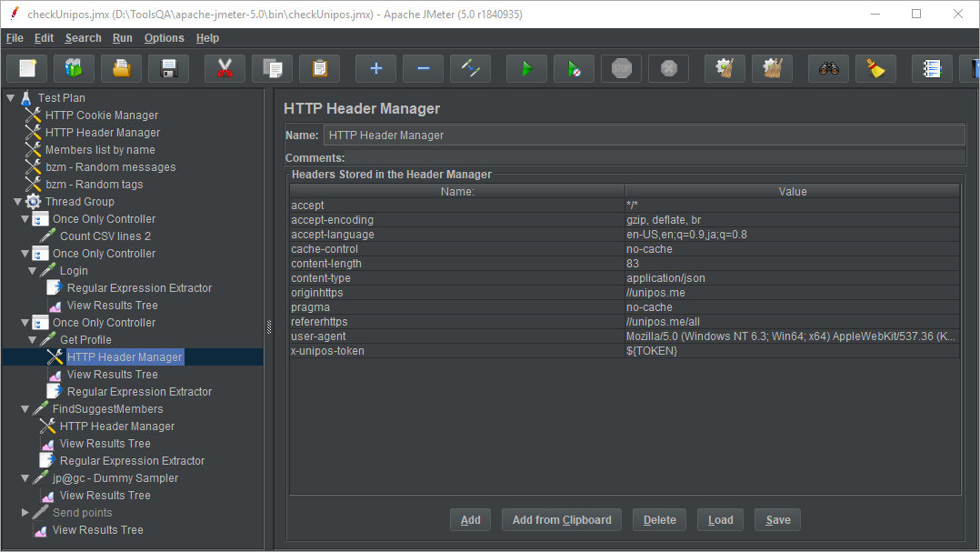The height and width of the screenshot is (552, 980).
Task: Click the Start no pauses icon
Action: 573,68
